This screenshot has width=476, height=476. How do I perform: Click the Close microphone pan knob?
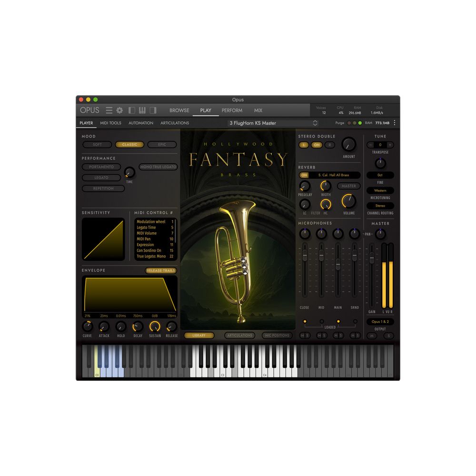point(305,234)
